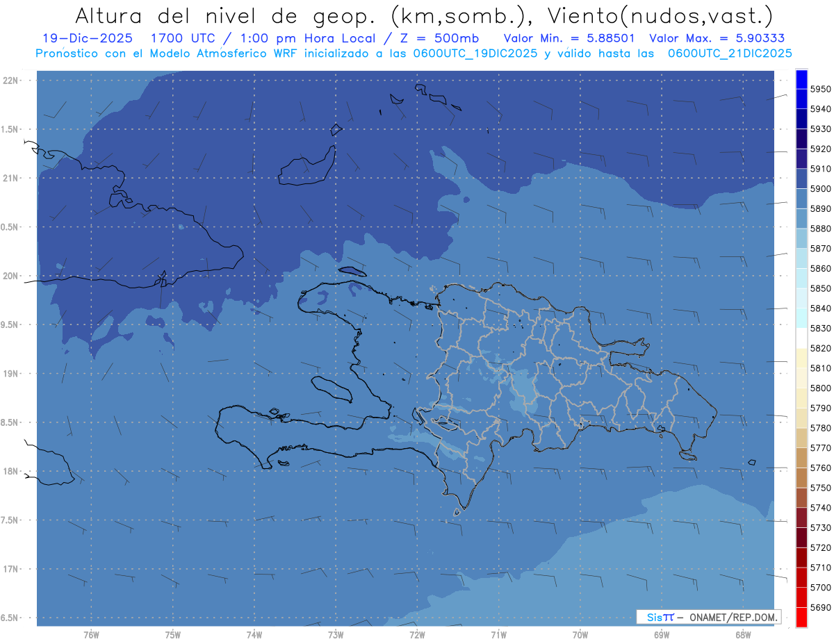Pick the colorbar swatch between 5700 and 5690

(x=801, y=597)
